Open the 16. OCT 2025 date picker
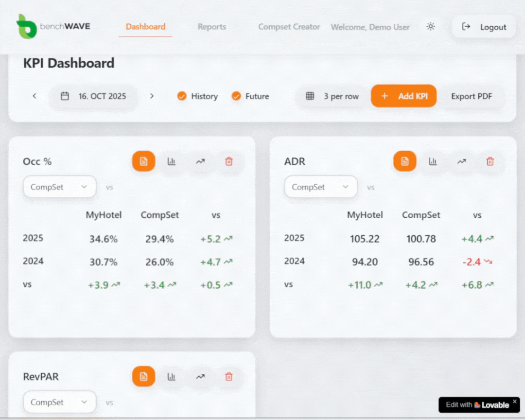 [93, 96]
